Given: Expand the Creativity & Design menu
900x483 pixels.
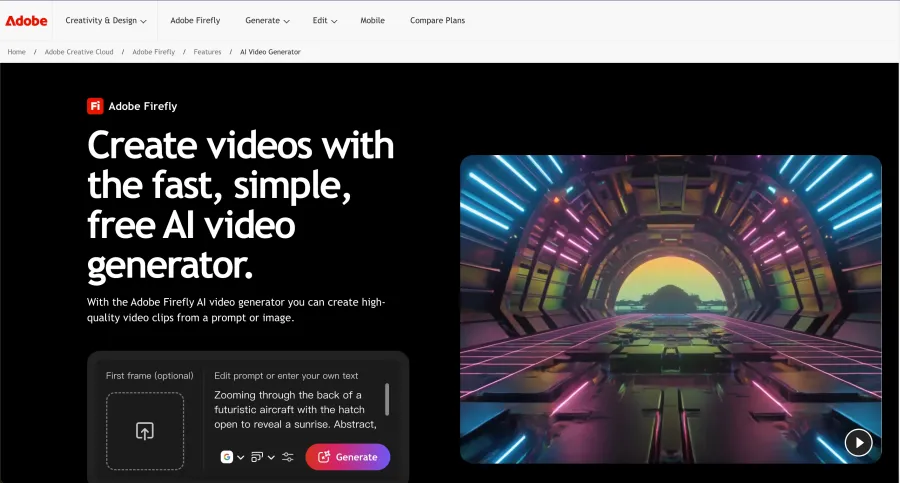Looking at the screenshot, I should coord(106,21).
